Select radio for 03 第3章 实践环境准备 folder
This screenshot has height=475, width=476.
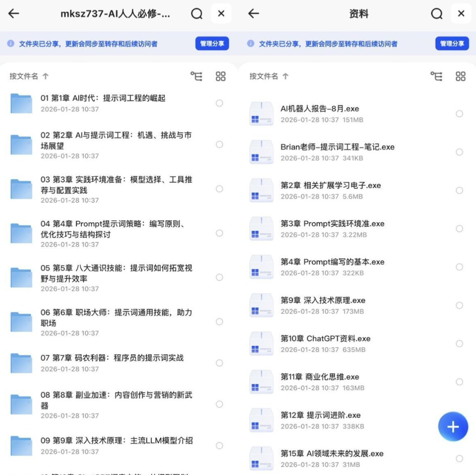tap(219, 189)
